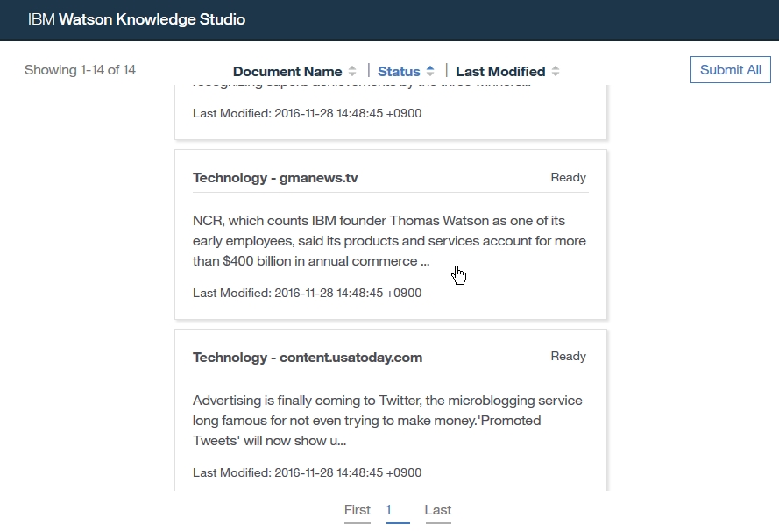Click the Status sort arrows icon
Viewport: 779px width, 532px height.
point(430,72)
